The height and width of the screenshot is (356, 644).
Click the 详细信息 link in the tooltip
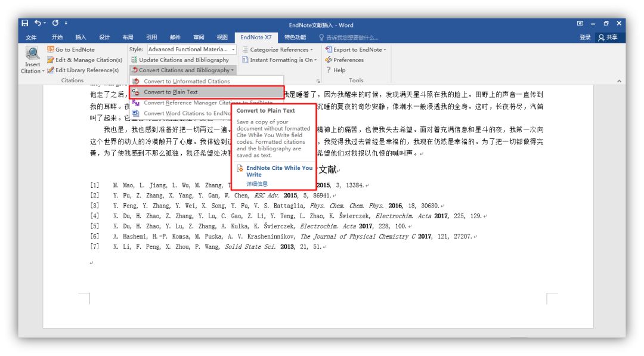click(257, 184)
